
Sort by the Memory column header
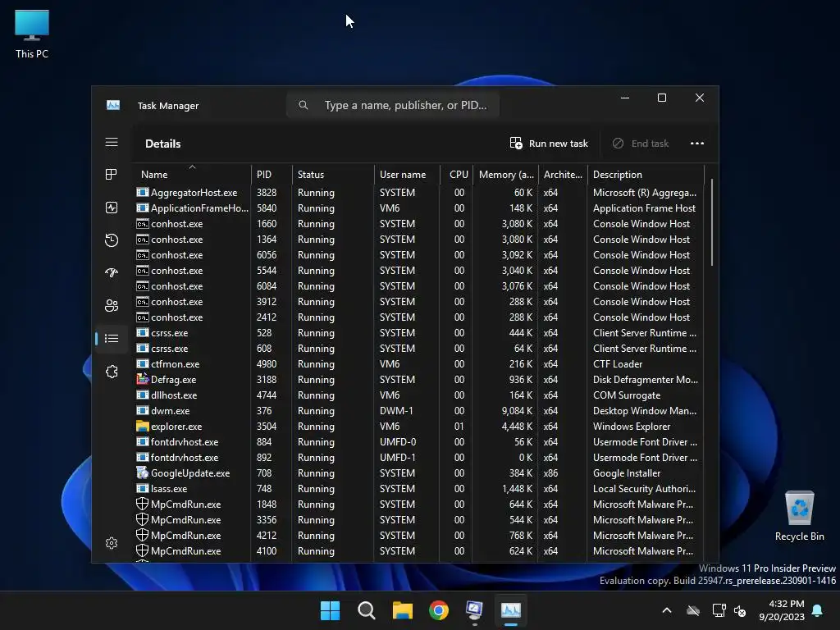click(505, 174)
